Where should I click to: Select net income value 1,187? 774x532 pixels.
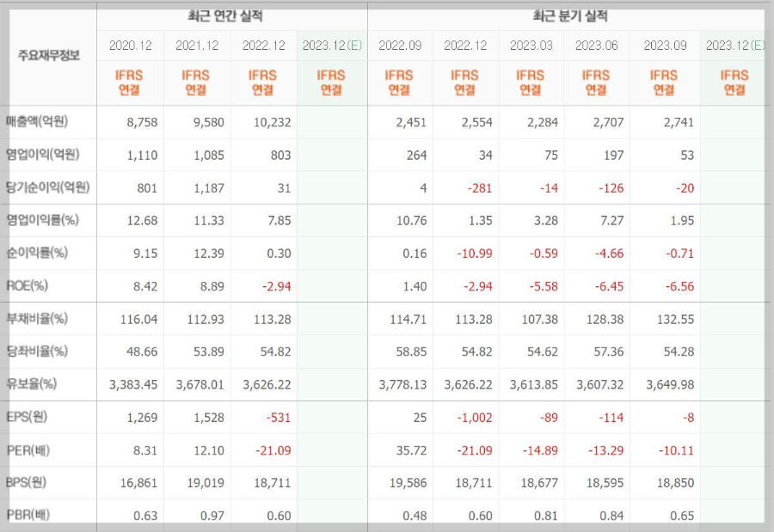[209, 188]
